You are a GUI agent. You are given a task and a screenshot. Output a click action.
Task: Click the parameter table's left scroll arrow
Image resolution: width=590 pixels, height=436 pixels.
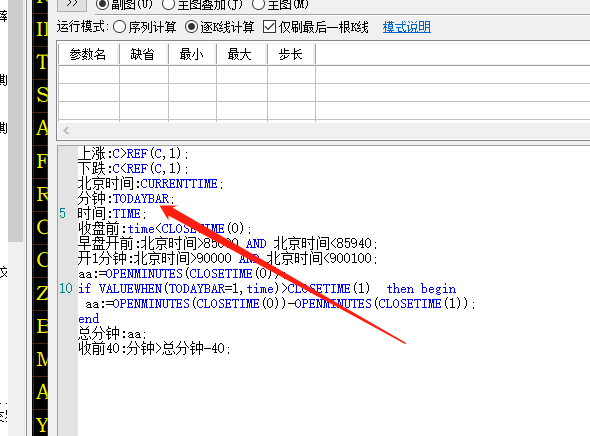[x=66, y=131]
